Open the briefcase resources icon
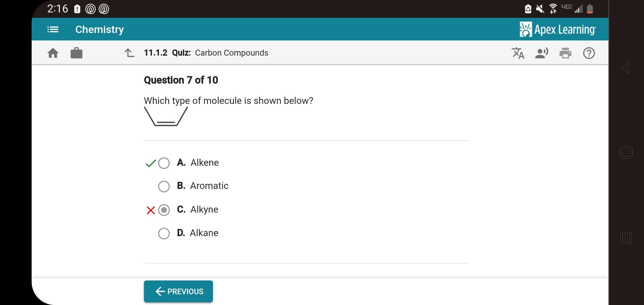 (76, 53)
